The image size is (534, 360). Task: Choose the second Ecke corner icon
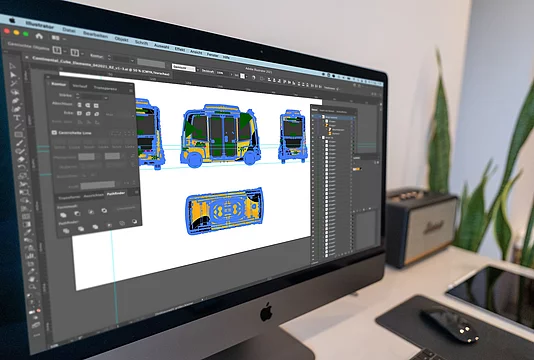tap(88, 113)
